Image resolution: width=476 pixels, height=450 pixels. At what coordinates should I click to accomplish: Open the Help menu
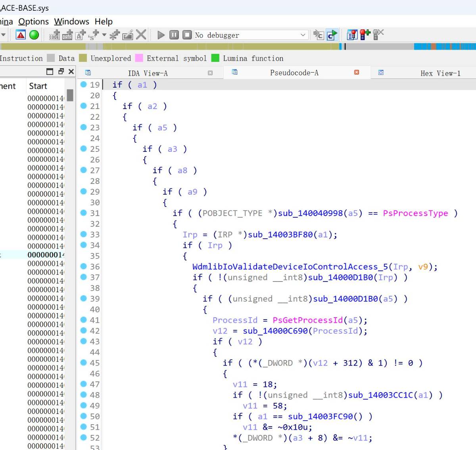(x=104, y=21)
